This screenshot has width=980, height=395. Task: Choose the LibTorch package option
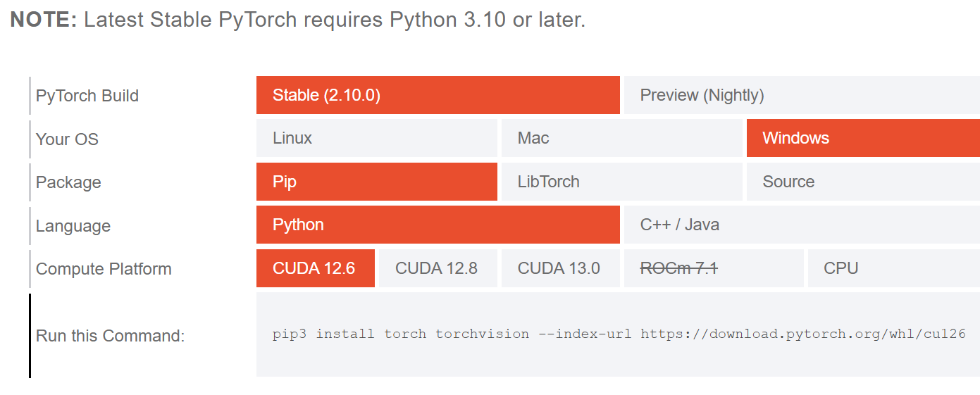click(621, 182)
